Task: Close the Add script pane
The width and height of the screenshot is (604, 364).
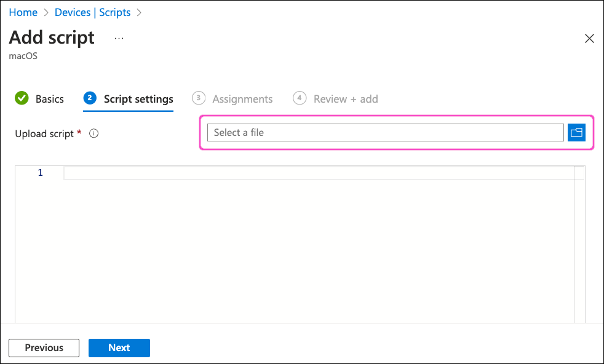Action: (x=589, y=39)
